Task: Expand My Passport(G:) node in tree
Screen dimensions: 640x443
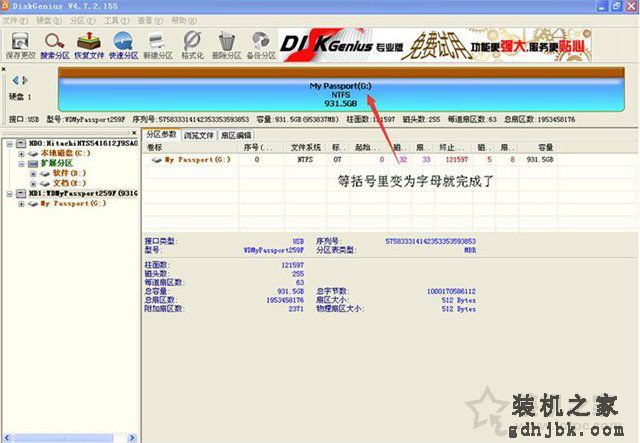Action: coord(22,204)
